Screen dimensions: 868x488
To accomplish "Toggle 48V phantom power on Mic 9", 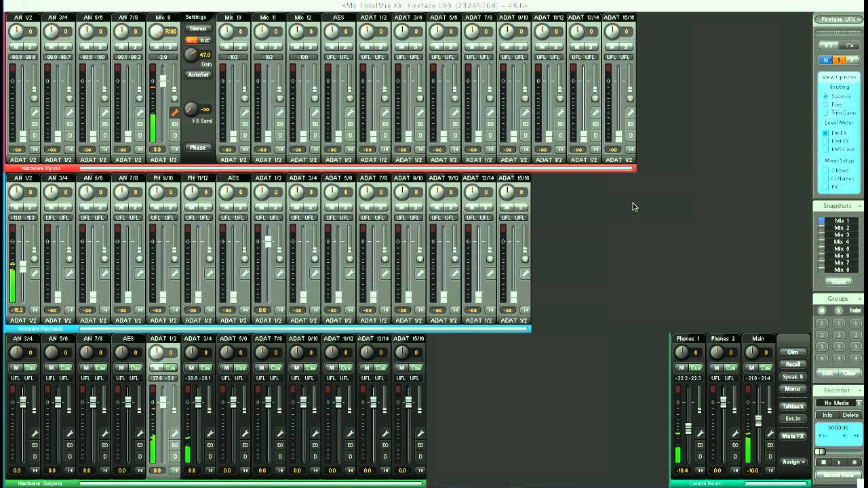I will pos(191,40).
